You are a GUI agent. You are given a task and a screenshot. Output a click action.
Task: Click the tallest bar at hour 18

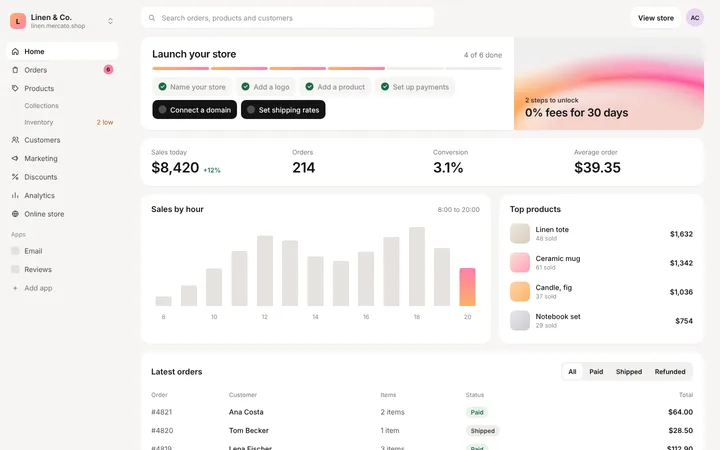coord(416,266)
